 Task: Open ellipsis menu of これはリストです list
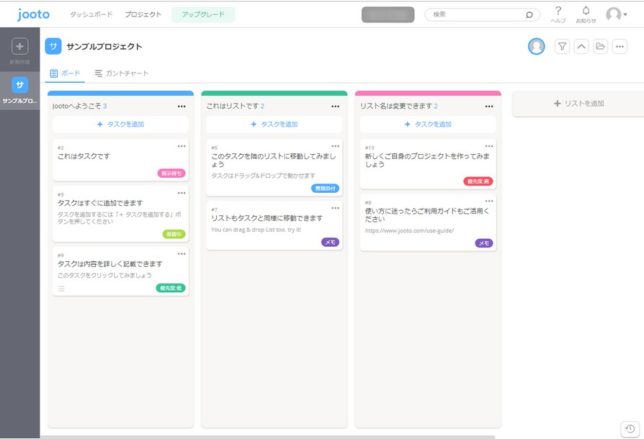click(x=335, y=106)
